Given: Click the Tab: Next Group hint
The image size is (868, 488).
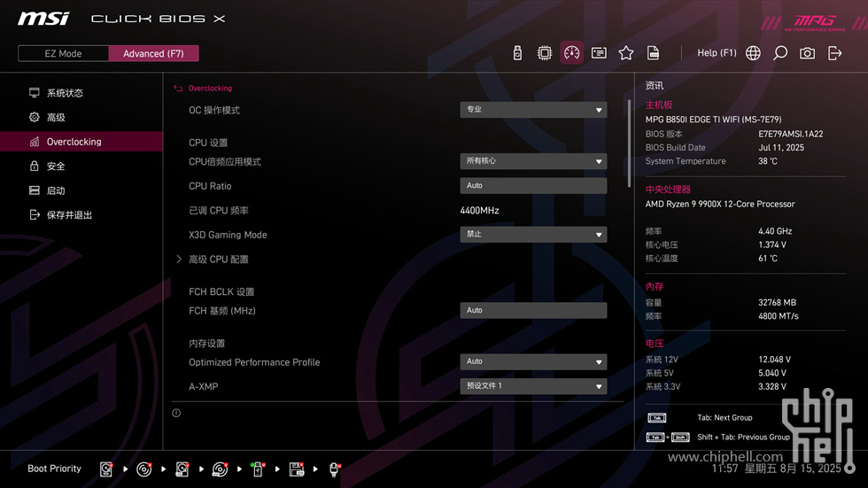Looking at the screenshot, I should pos(725,418).
